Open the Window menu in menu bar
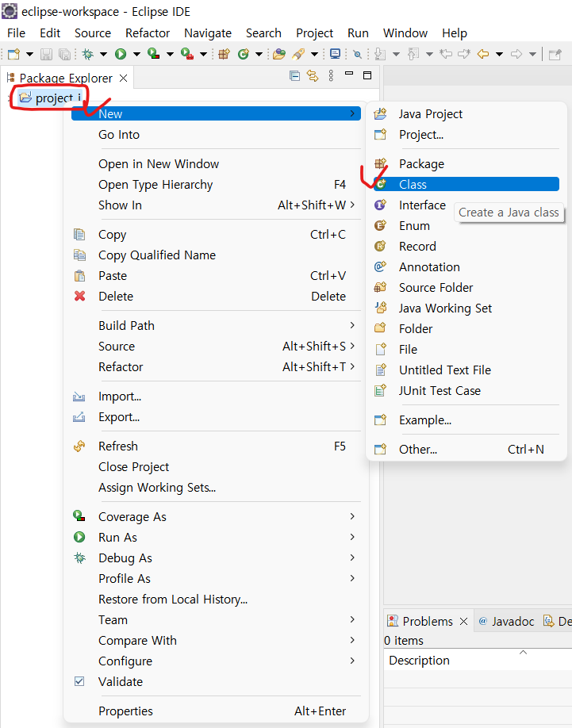Viewport: 572px width, 728px height. (x=405, y=33)
